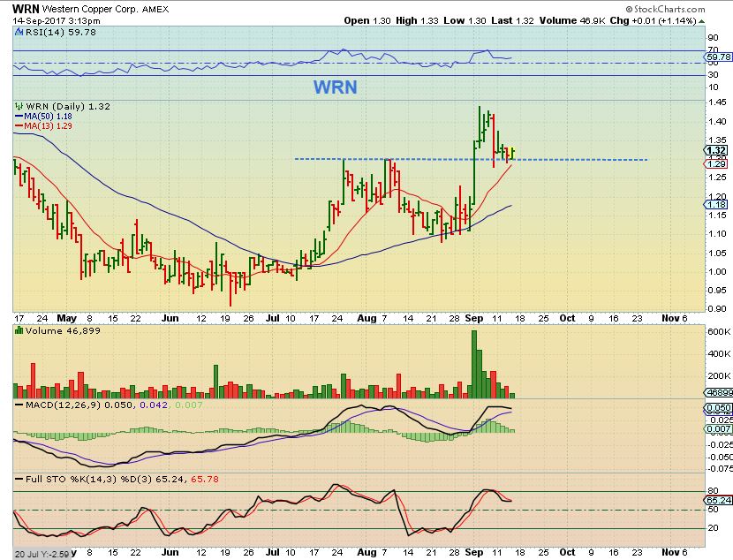733x560 pixels.
Task: Click the red line marker before MA(13)
Action: (19, 125)
